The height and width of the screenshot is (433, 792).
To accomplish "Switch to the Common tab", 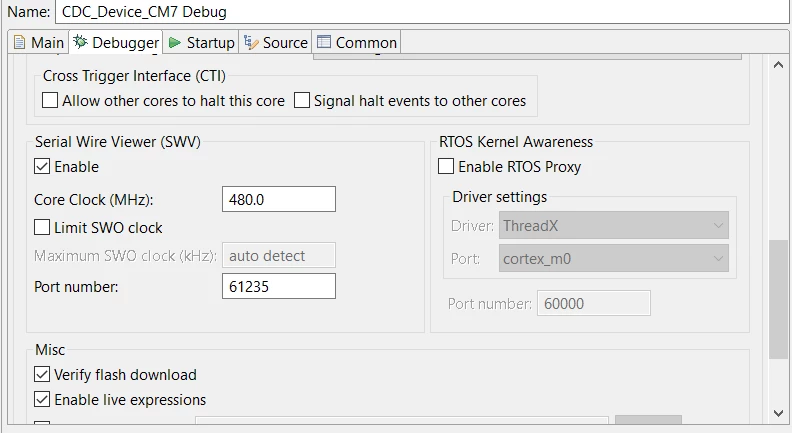I will pos(357,42).
